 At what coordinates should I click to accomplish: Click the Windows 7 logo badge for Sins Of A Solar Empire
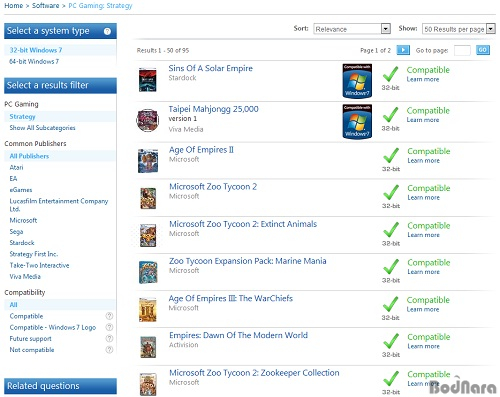coord(357,81)
